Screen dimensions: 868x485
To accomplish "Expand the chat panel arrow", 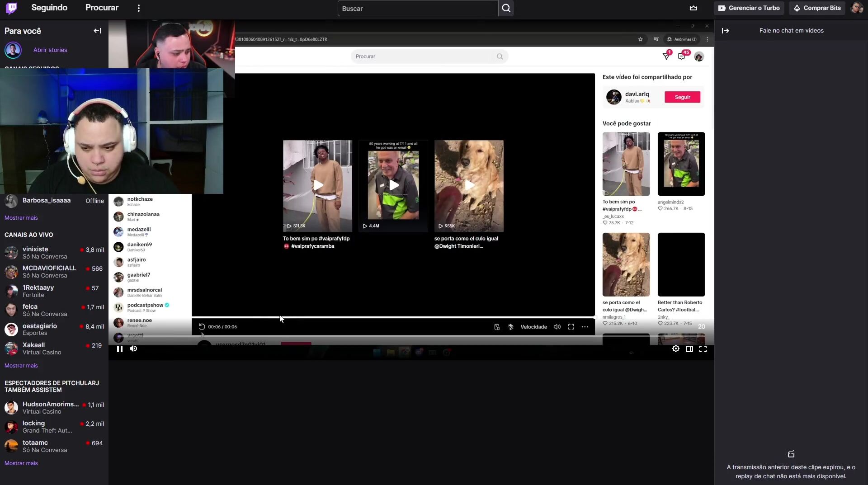I will pyautogui.click(x=726, y=31).
